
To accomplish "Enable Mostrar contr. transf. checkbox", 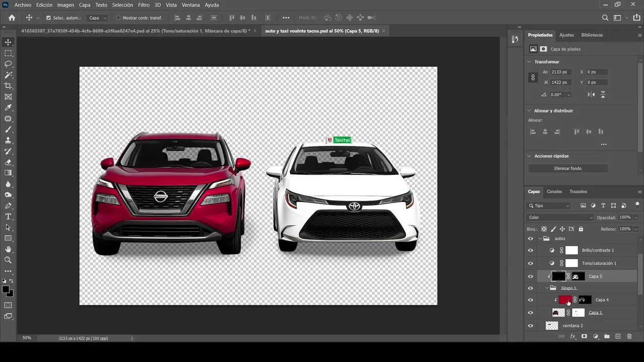I will [x=118, y=18].
